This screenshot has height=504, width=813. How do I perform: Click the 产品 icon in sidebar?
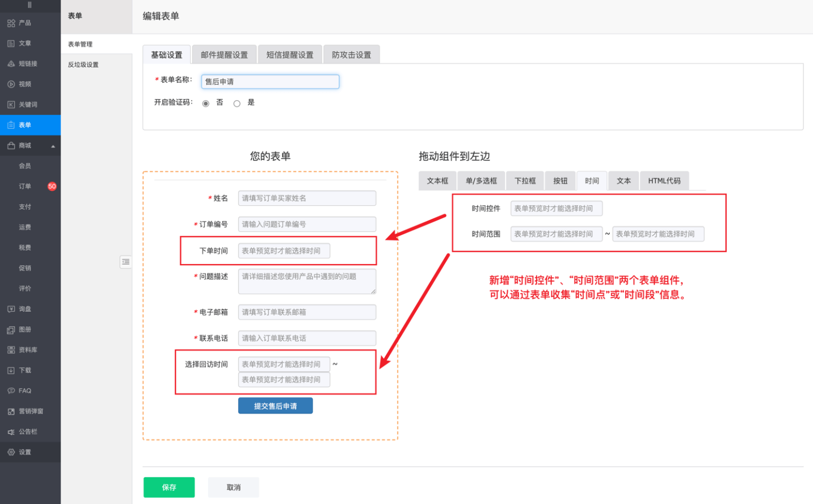point(11,23)
